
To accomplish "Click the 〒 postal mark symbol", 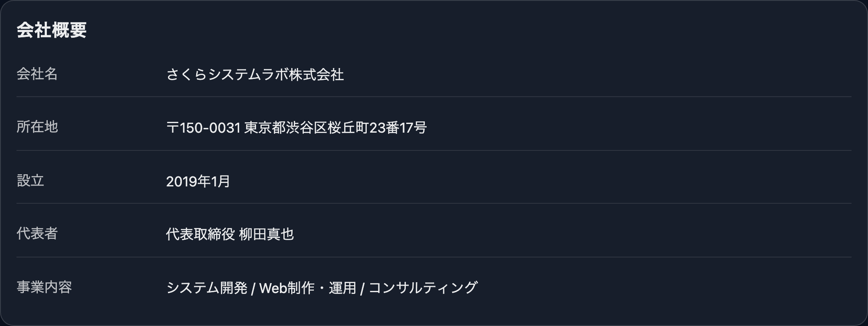I will click(172, 128).
